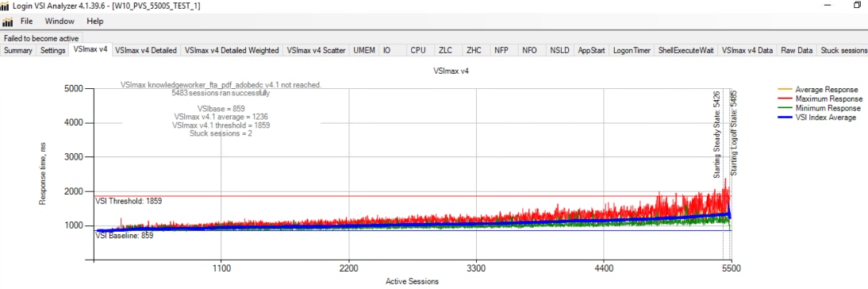
Task: Switch to the Settings tab
Action: 53,50
